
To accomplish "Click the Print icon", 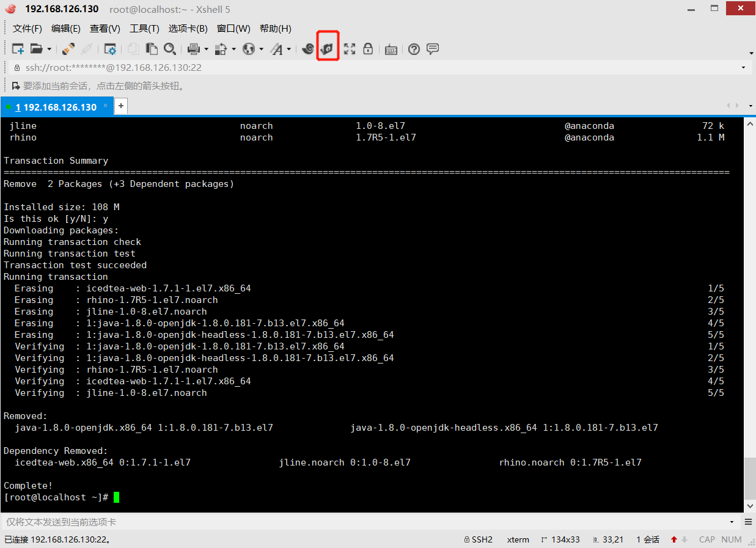I will tap(194, 49).
